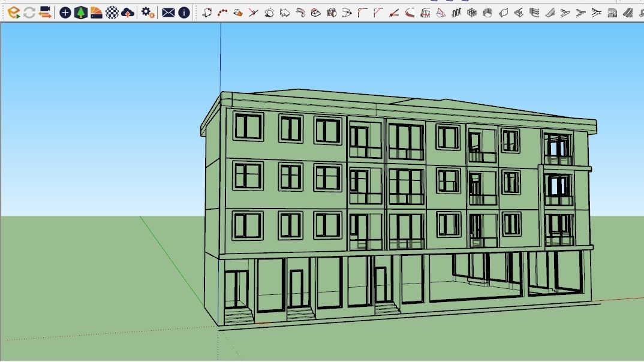The image size is (644, 362).
Task: Select the striped slope surface tool
Action: pyautogui.click(x=628, y=13)
